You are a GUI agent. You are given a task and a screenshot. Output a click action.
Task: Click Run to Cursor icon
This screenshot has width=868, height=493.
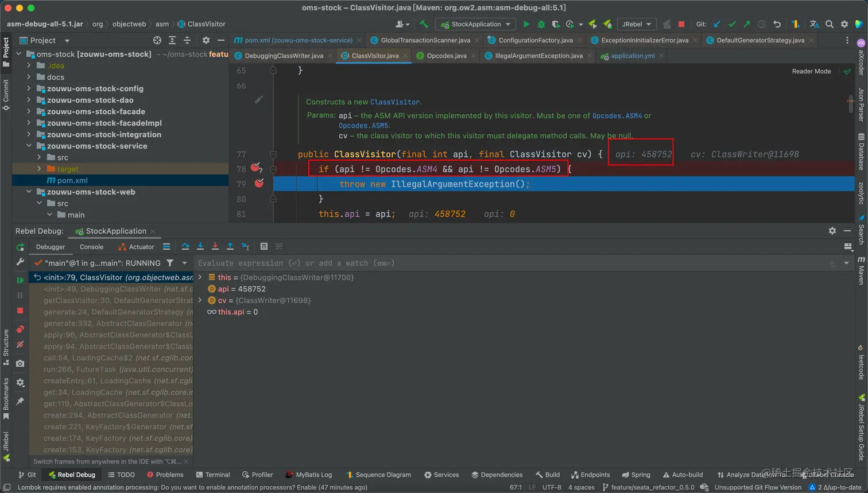[245, 246]
